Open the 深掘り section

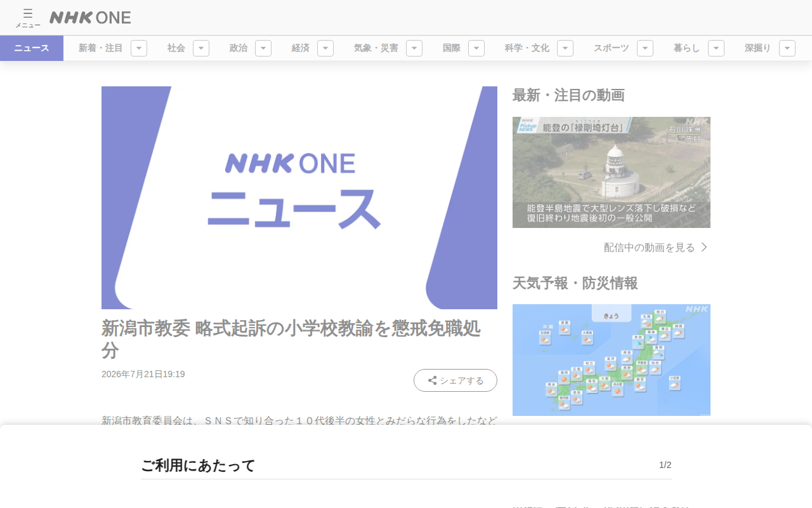point(758,48)
